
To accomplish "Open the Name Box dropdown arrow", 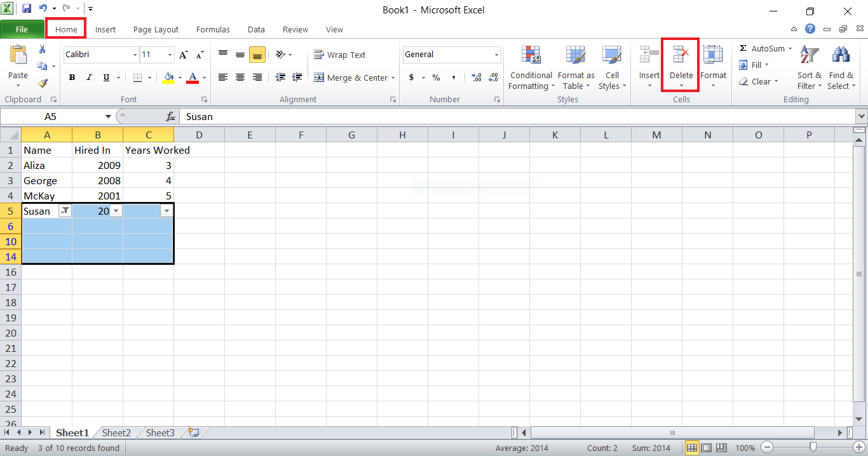I will coord(109,116).
